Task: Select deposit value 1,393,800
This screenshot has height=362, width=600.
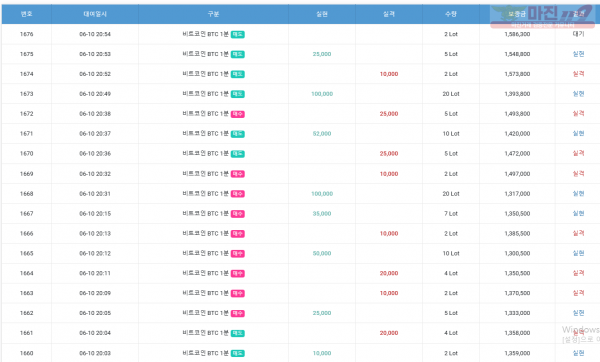Action: click(517, 94)
